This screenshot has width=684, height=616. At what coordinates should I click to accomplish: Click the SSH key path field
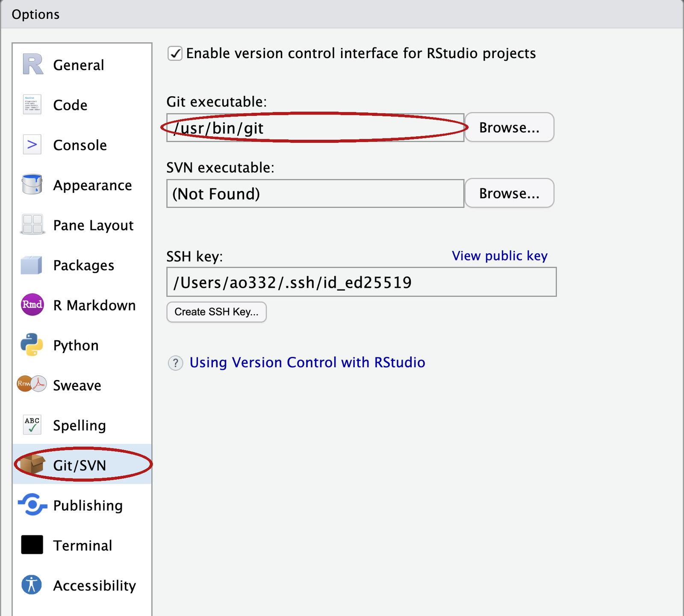[361, 282]
